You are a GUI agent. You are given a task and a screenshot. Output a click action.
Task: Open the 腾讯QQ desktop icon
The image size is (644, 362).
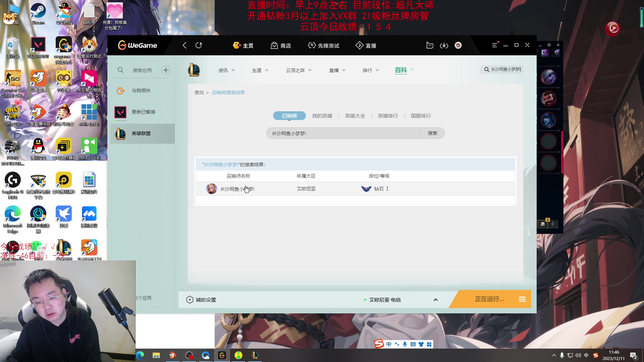[x=38, y=149]
